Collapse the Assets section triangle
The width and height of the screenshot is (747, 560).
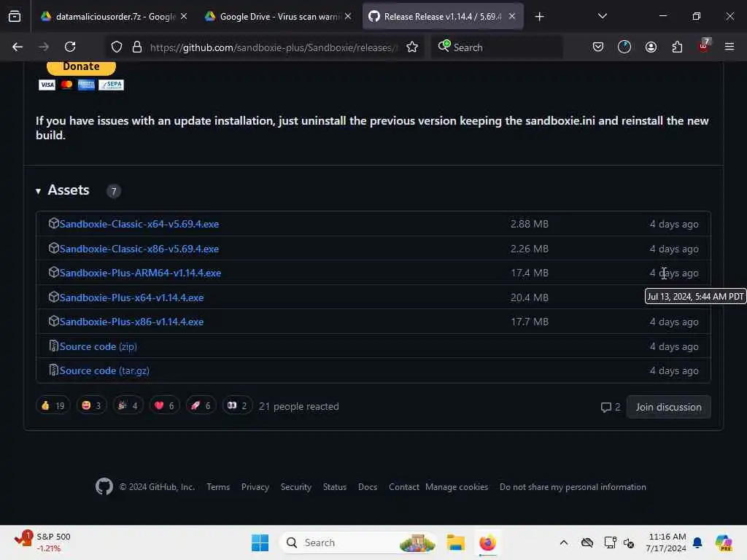coord(38,191)
